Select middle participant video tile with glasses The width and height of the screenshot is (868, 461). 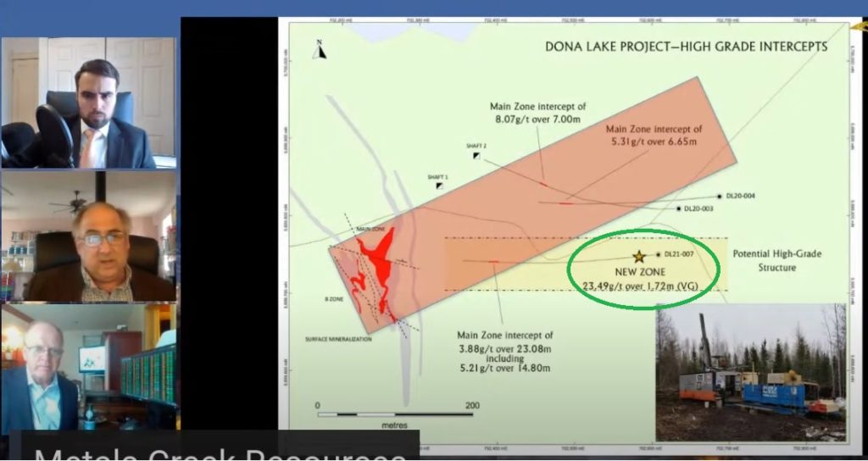pos(88,236)
